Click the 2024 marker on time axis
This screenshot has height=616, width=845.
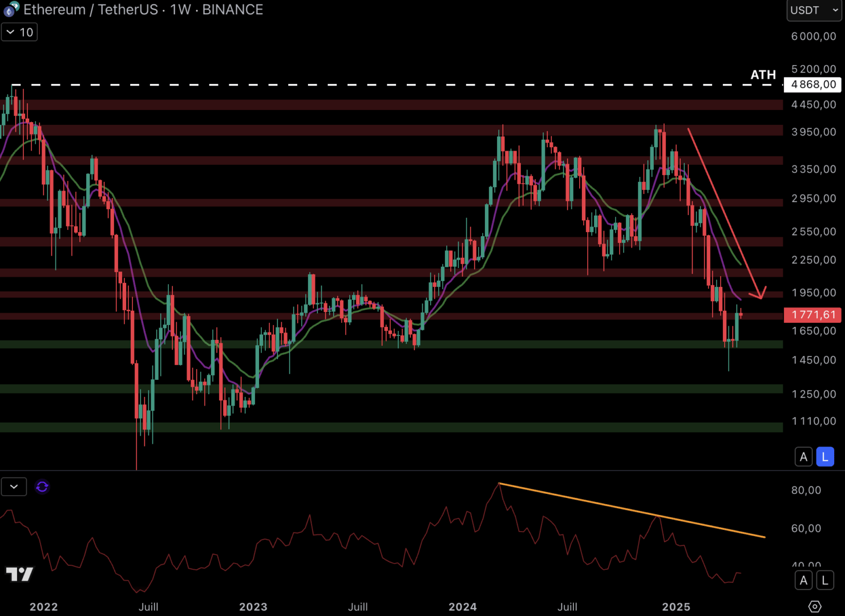(462, 607)
